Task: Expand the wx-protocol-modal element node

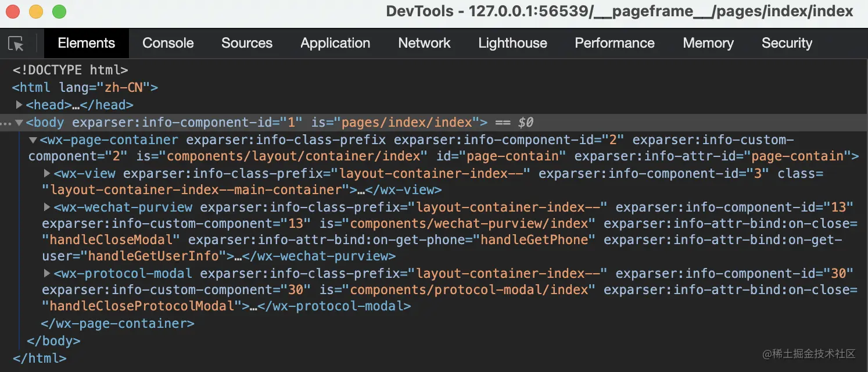Action: 47,273
